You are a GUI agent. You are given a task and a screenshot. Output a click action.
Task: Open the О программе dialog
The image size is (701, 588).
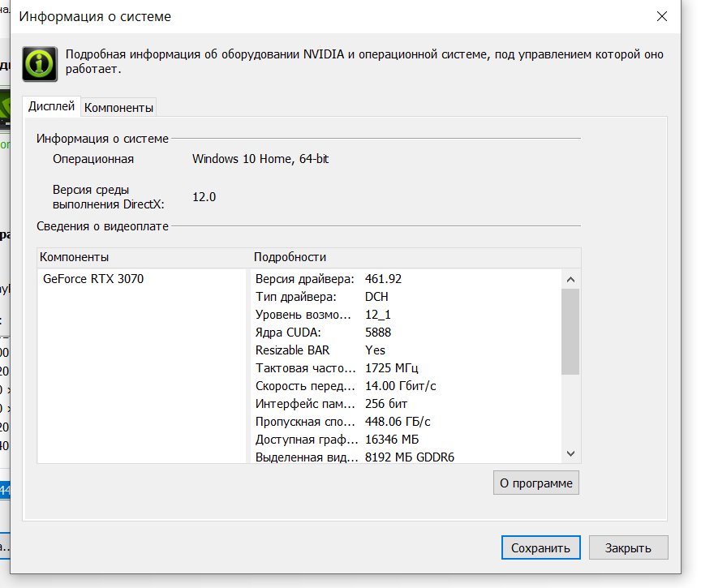pos(536,483)
